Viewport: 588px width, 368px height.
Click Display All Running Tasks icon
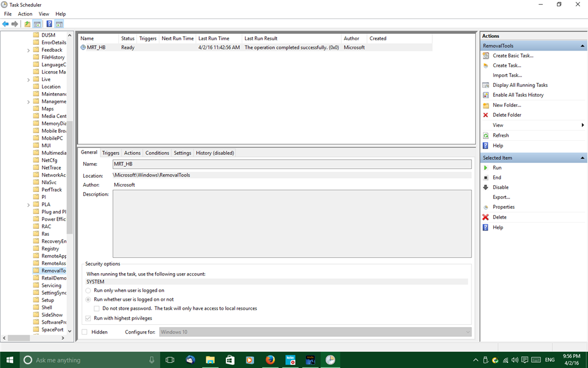coord(486,85)
